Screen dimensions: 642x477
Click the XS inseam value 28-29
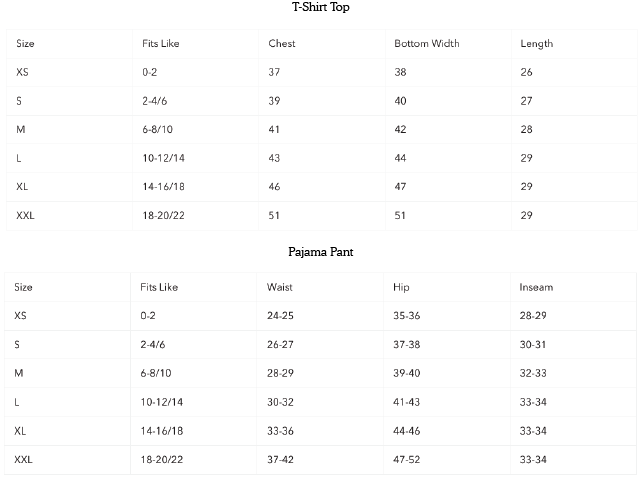[533, 316]
